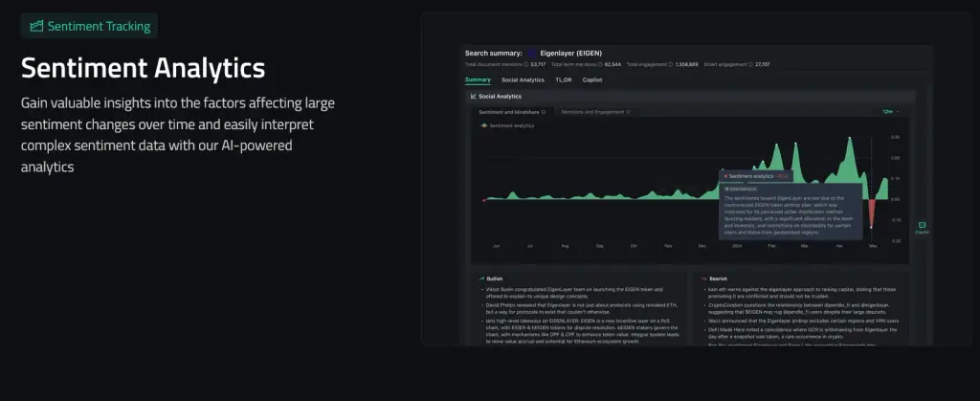Open the Copilot tab
This screenshot has width=980, height=401.
tap(592, 80)
